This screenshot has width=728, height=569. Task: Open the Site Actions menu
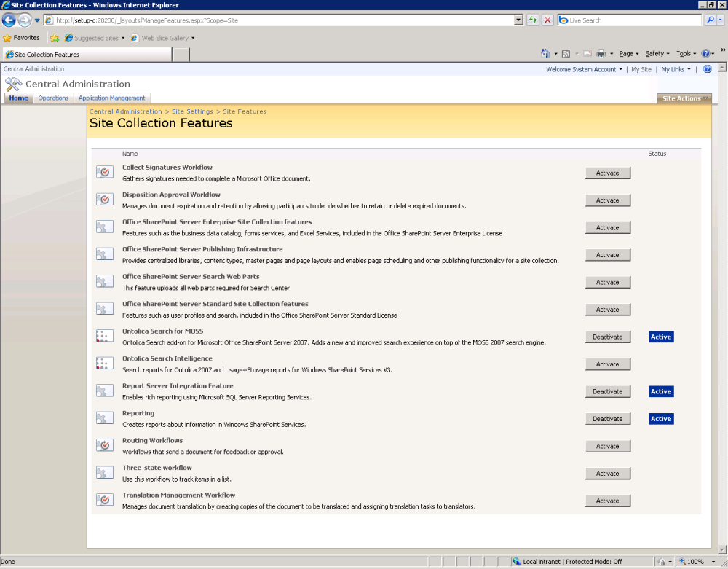pyautogui.click(x=684, y=98)
